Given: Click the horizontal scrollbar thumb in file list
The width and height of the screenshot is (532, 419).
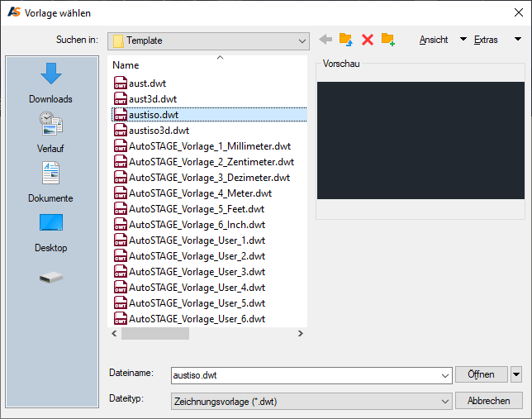Looking at the screenshot, I should click(155, 333).
